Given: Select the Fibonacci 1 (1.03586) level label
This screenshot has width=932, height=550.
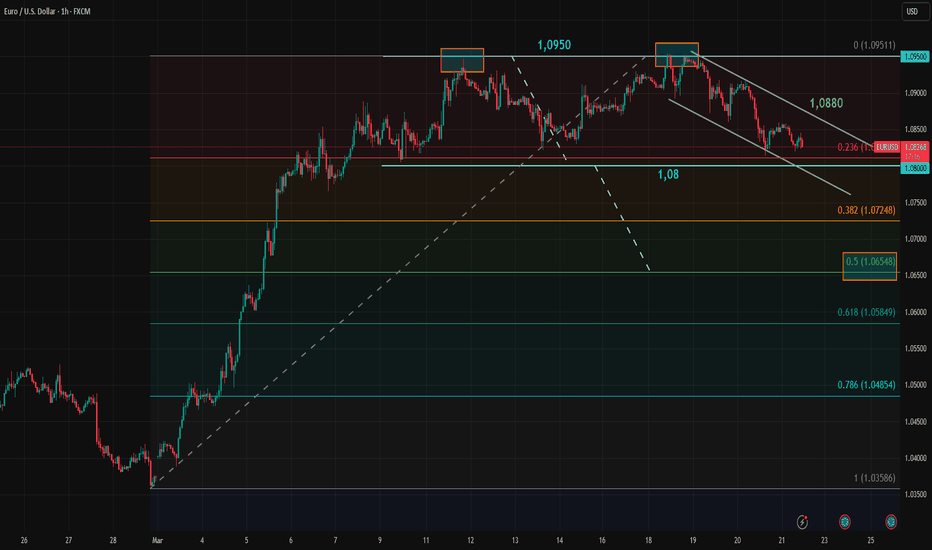Looking at the screenshot, I should [x=874, y=478].
